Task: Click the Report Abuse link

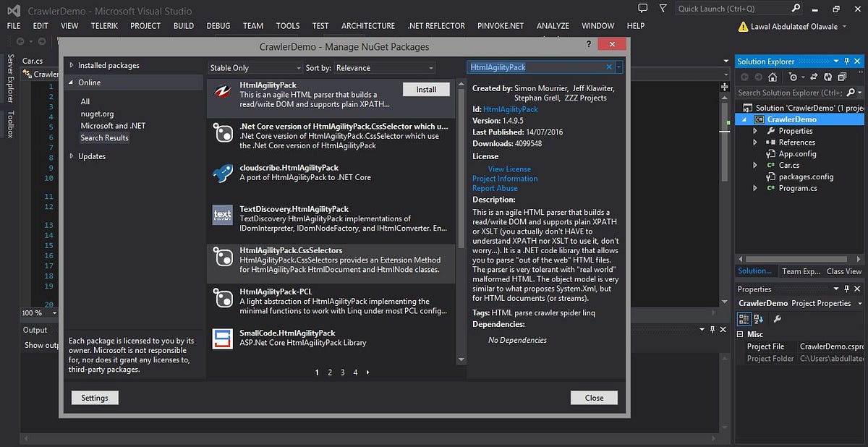Action: click(495, 188)
